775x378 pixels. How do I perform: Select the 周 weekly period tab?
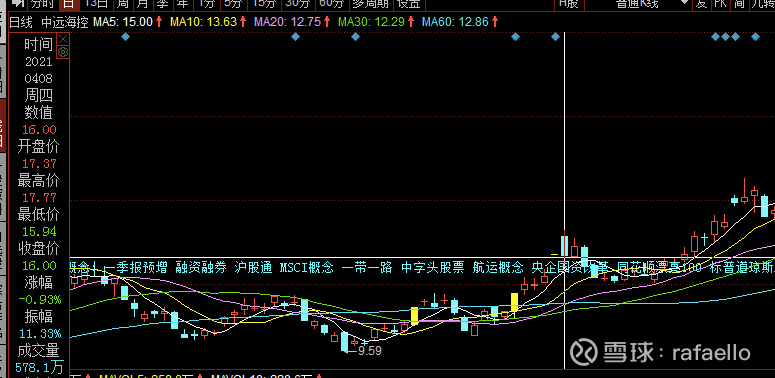click(123, 4)
